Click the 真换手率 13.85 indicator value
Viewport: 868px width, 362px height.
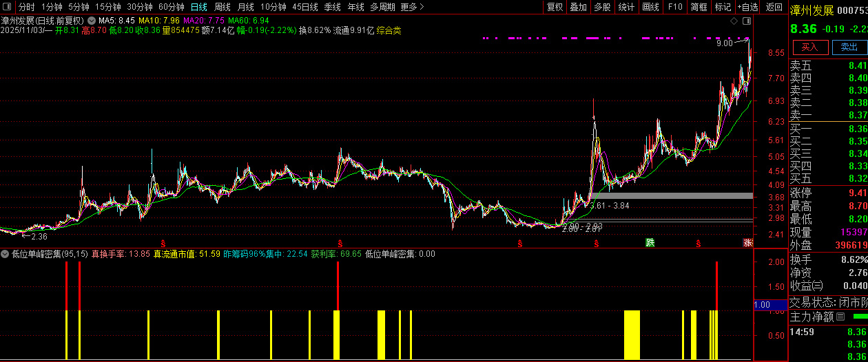(121, 254)
